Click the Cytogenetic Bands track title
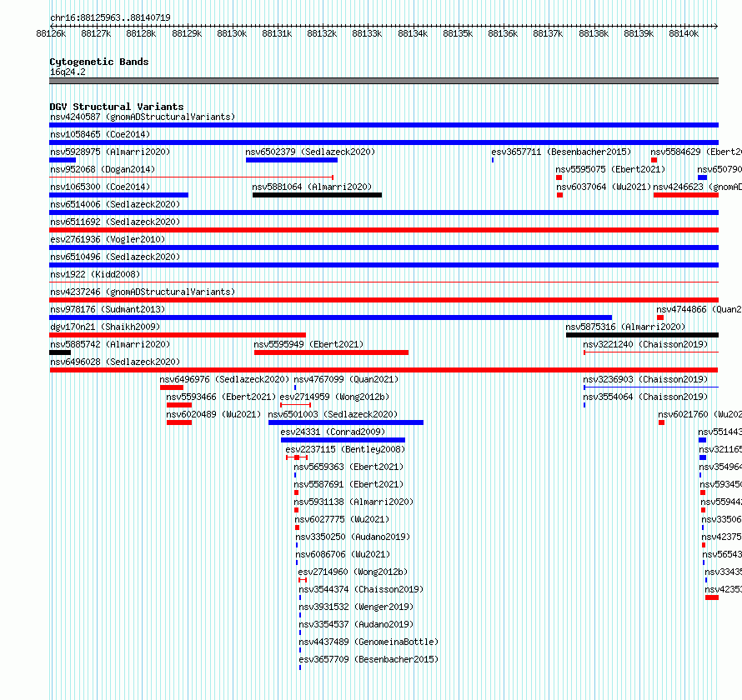Viewport: 742px width, 700px height. point(99,62)
